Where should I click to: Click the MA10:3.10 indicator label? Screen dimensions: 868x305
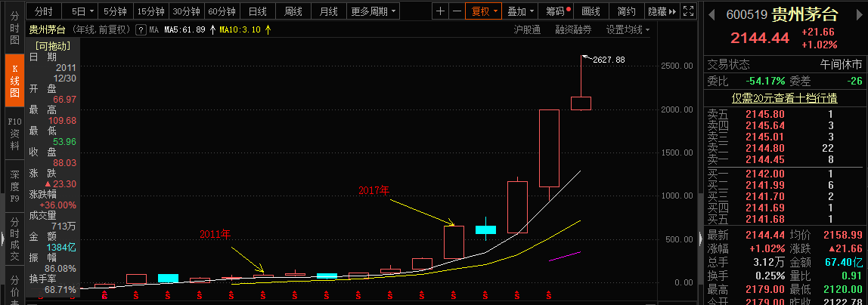(240, 30)
